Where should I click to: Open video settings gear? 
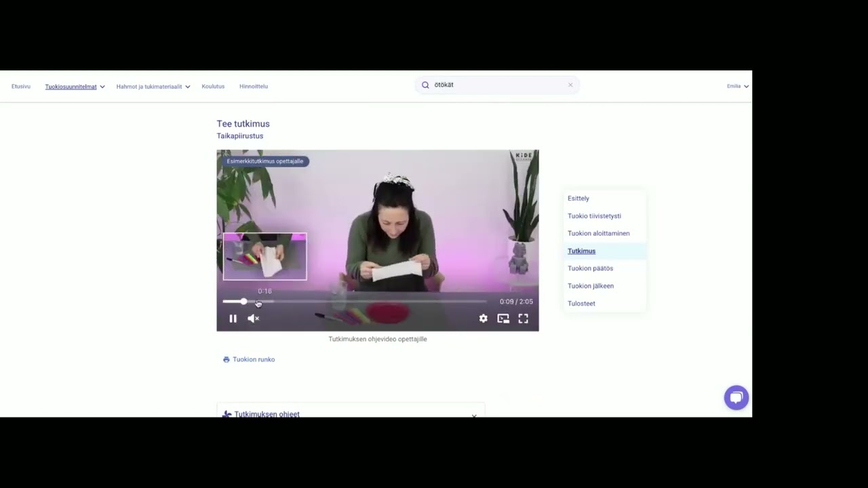click(483, 319)
